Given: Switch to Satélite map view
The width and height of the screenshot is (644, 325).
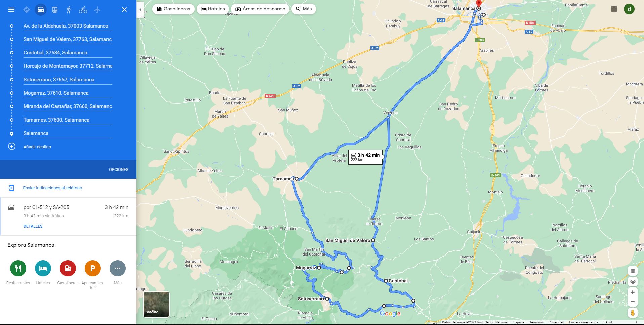Looking at the screenshot, I should point(156,304).
